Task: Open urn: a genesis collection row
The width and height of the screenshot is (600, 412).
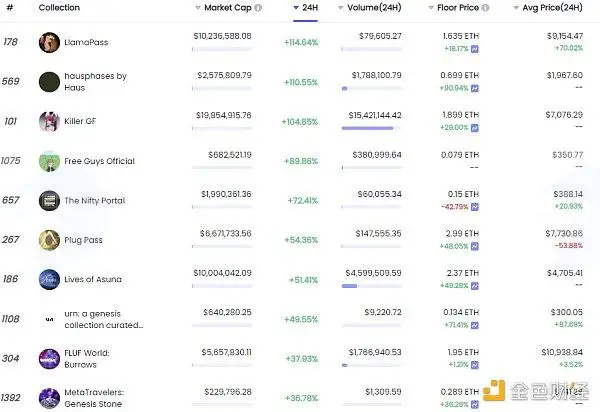Action: 300,319
